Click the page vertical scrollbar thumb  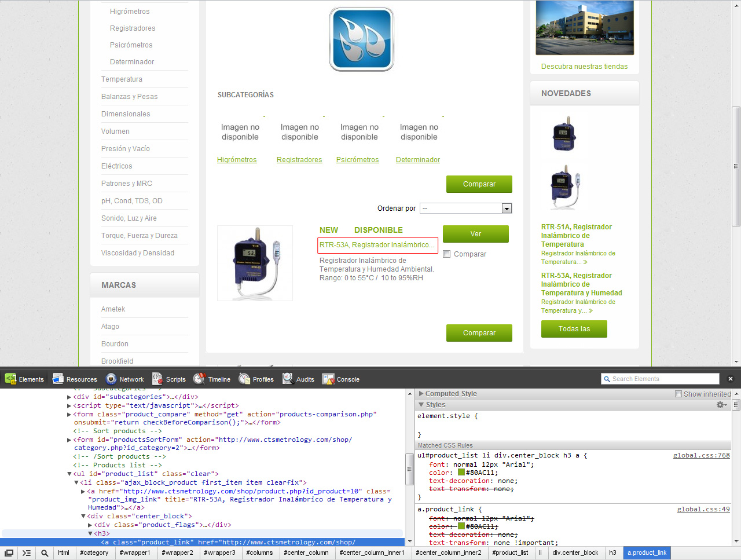tap(736, 166)
